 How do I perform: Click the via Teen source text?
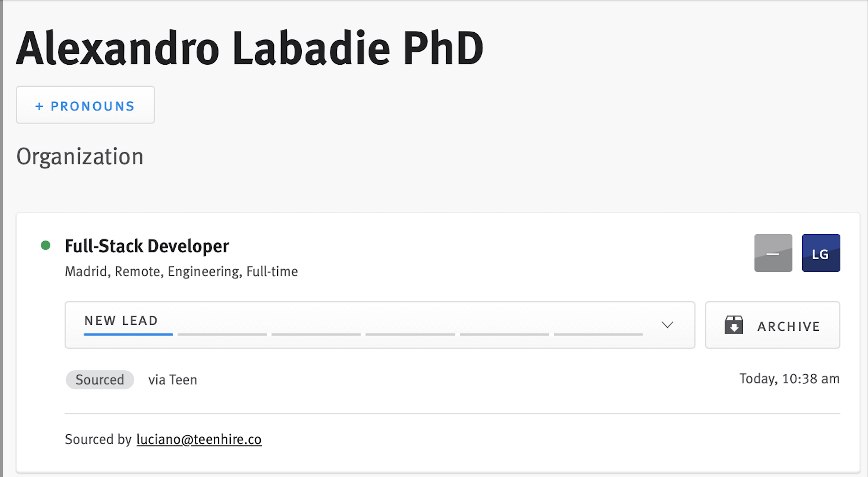coord(172,380)
